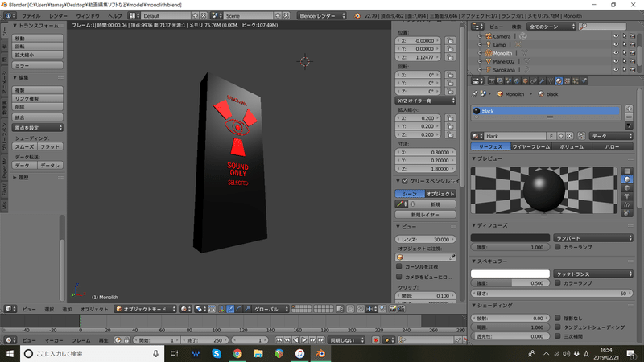Lock the X location property
This screenshot has width=644, height=362.
pyautogui.click(x=451, y=41)
